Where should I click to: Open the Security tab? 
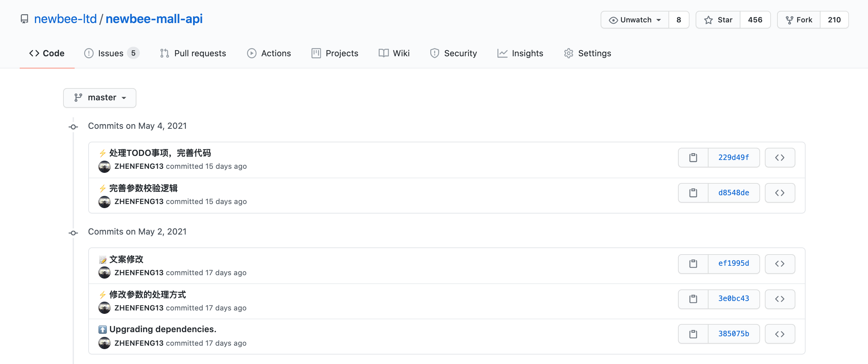453,53
